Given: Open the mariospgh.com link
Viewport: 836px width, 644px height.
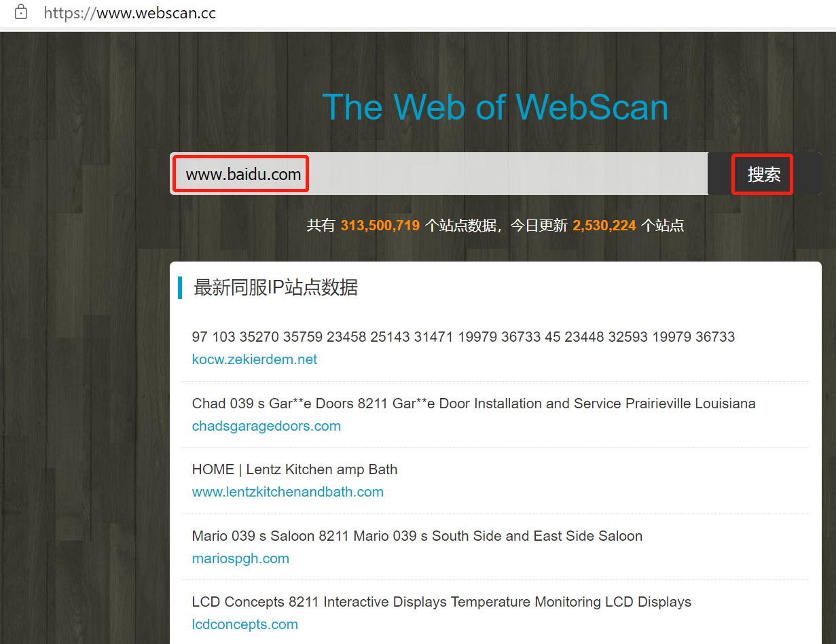Looking at the screenshot, I should point(240,558).
